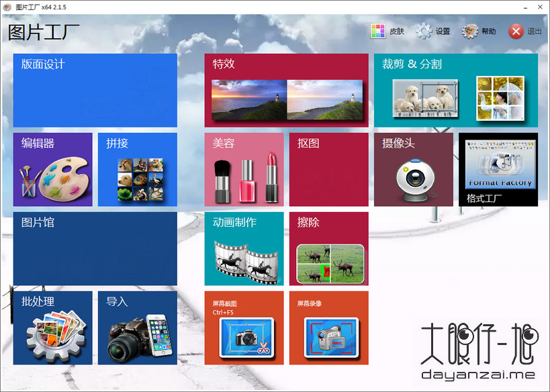Open 设置 settings gear icon
Screen dimensions: 550x392
point(424,31)
